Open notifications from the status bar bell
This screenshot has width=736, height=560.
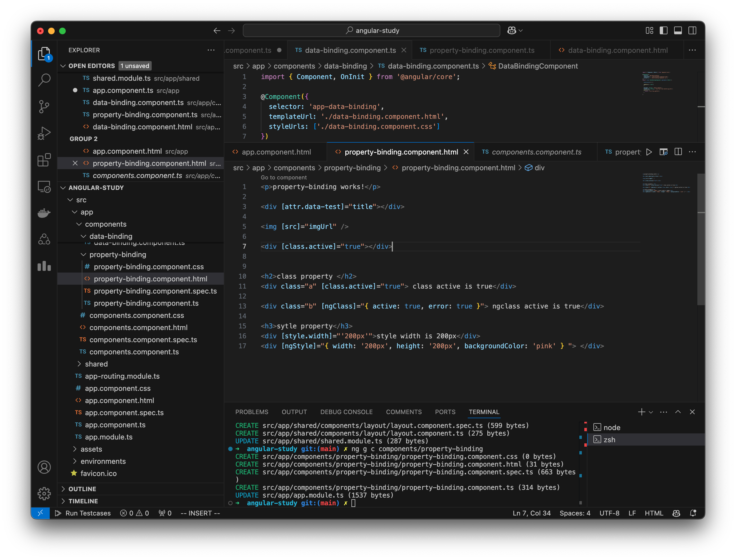pos(693,513)
